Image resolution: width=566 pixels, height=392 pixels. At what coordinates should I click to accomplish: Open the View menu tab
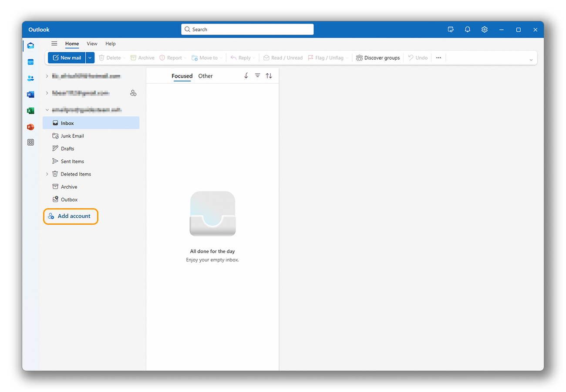point(92,44)
